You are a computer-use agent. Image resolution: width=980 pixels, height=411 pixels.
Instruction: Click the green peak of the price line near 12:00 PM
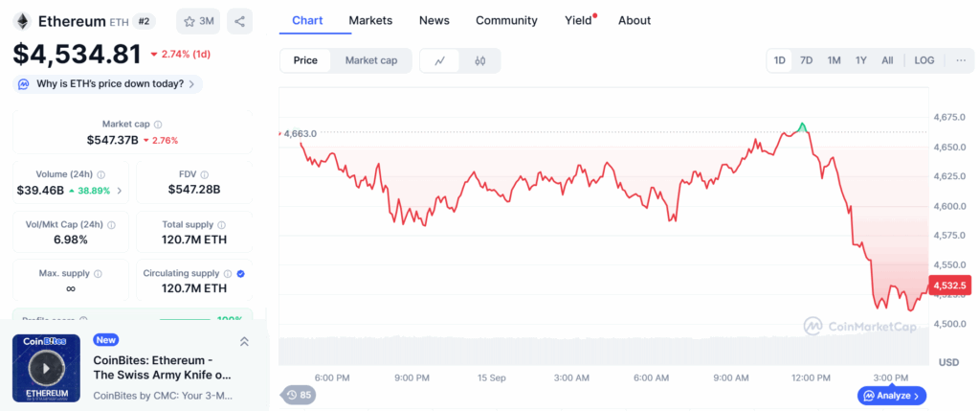802,126
